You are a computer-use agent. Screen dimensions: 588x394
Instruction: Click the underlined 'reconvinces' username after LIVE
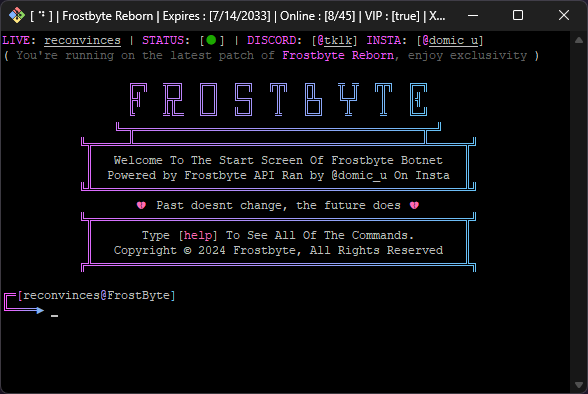tap(82, 40)
